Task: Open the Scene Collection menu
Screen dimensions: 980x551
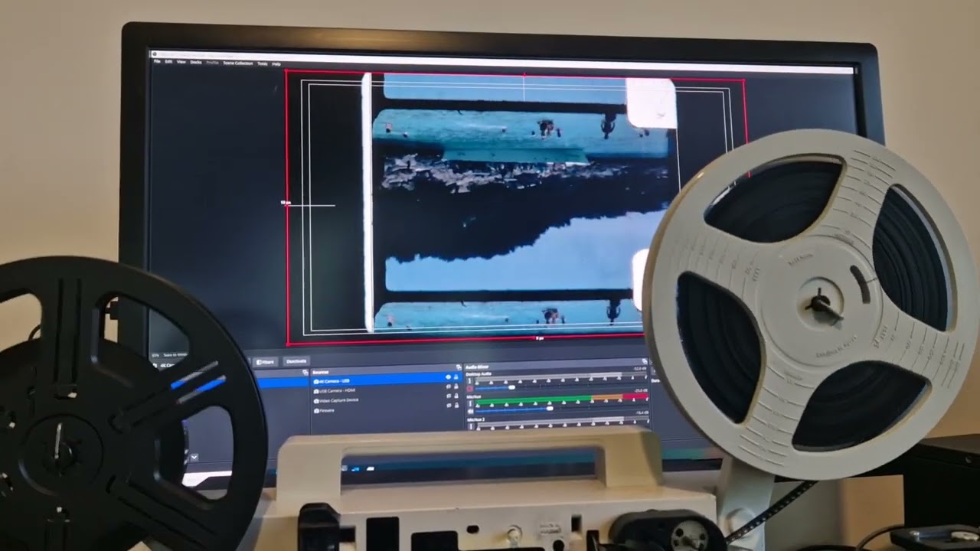Action: 238,63
